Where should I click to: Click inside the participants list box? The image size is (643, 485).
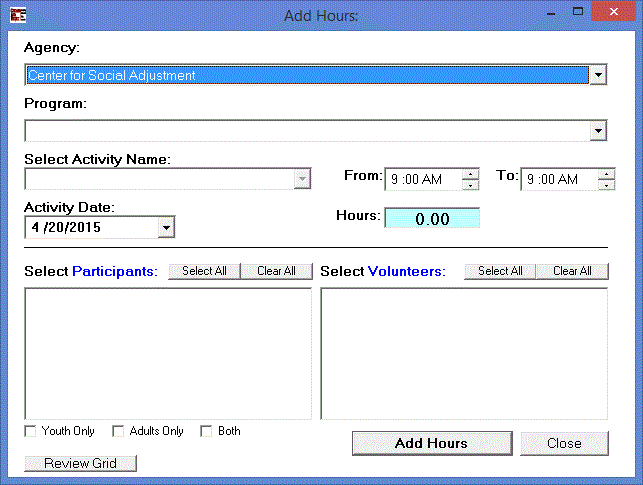click(168, 353)
